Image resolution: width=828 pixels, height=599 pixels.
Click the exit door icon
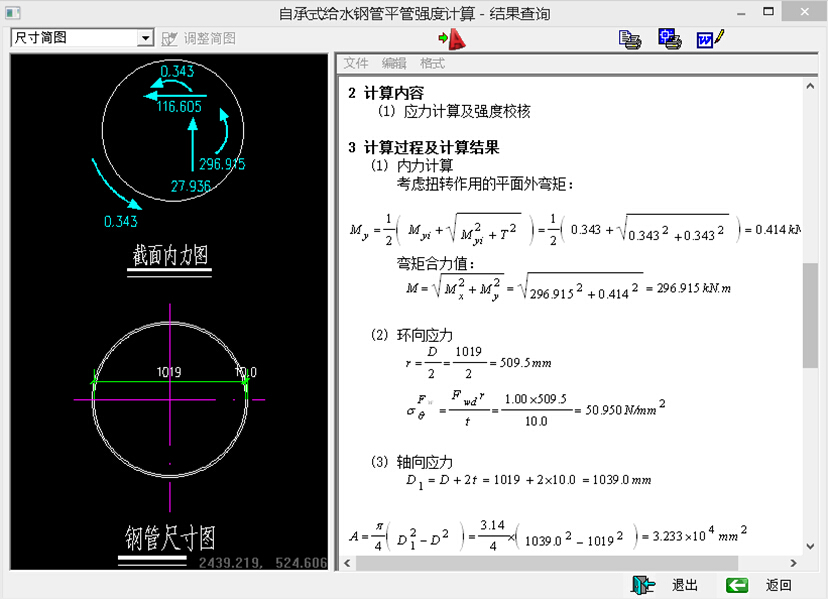click(x=643, y=585)
